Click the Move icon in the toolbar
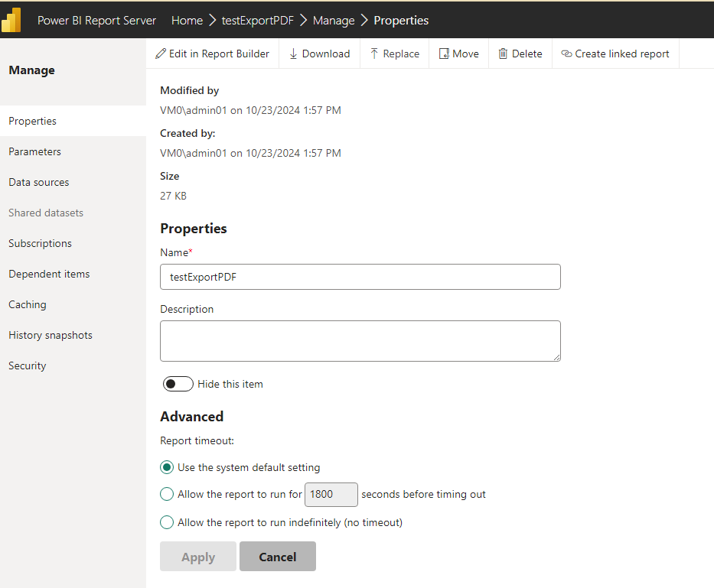The image size is (714, 588). pyautogui.click(x=444, y=54)
